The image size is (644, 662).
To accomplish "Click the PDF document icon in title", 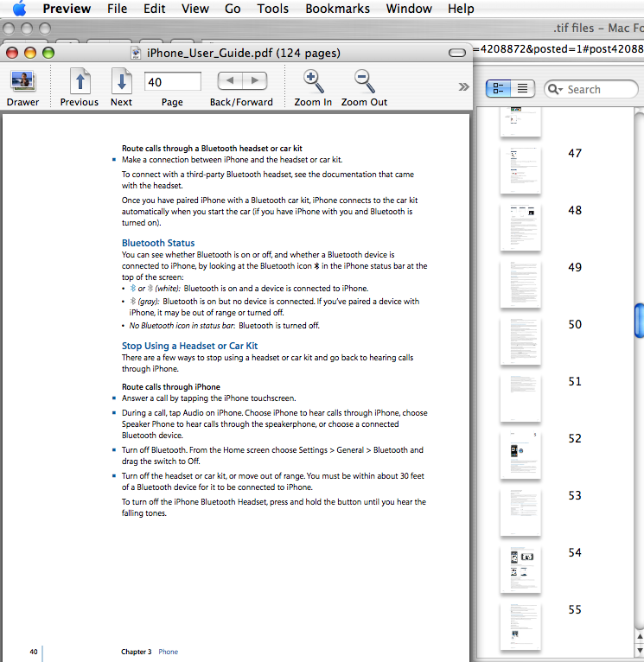I will (136, 54).
